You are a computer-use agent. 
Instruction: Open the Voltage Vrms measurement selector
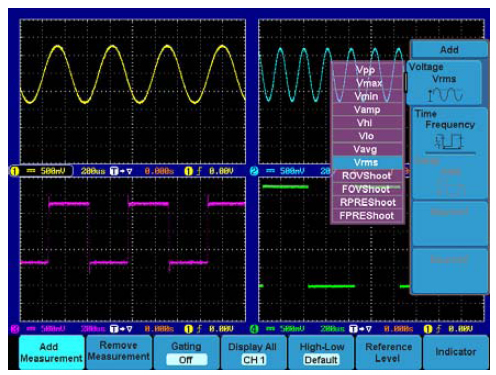click(x=444, y=82)
